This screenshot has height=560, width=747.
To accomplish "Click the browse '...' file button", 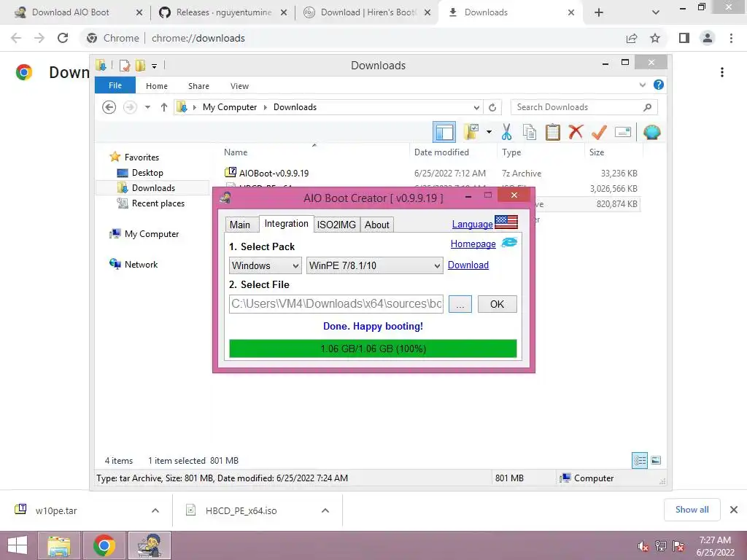I will pos(460,304).
